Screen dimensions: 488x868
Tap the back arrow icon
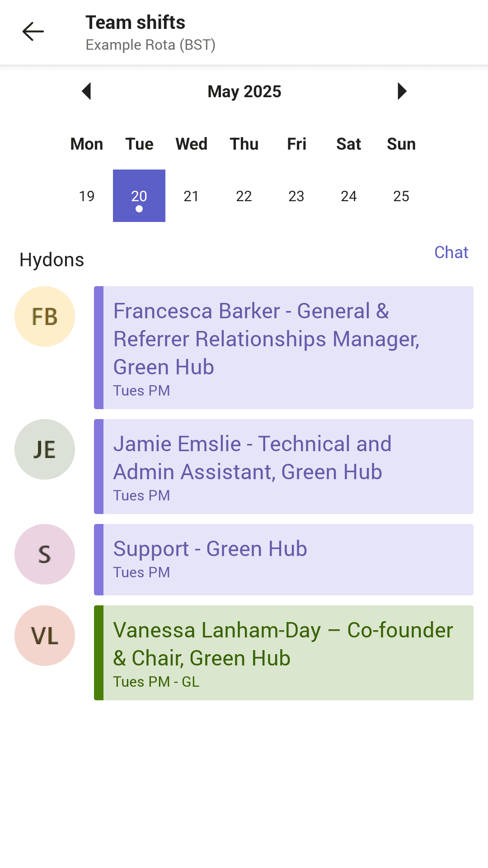33,32
